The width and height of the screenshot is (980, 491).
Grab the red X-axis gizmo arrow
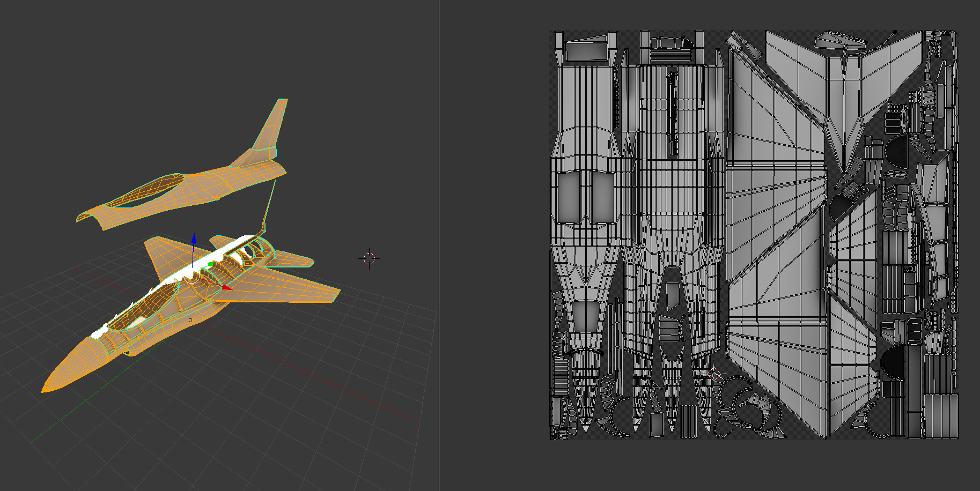click(x=226, y=288)
